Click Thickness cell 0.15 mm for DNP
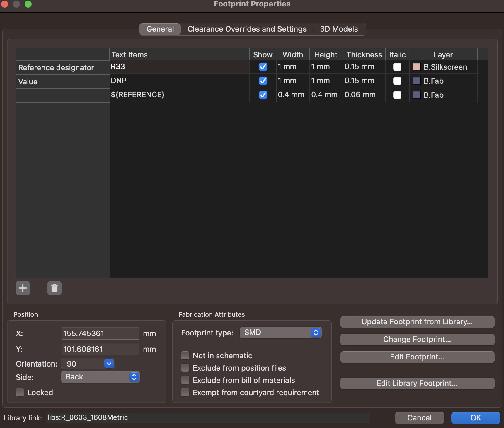The height and width of the screenshot is (428, 504). pos(364,81)
